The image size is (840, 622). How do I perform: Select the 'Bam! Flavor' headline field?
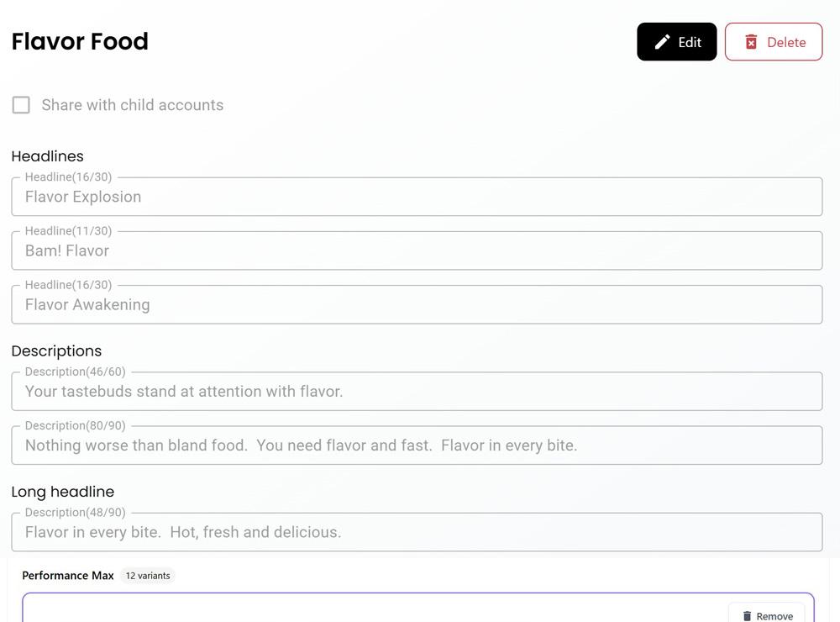pyautogui.click(x=417, y=251)
